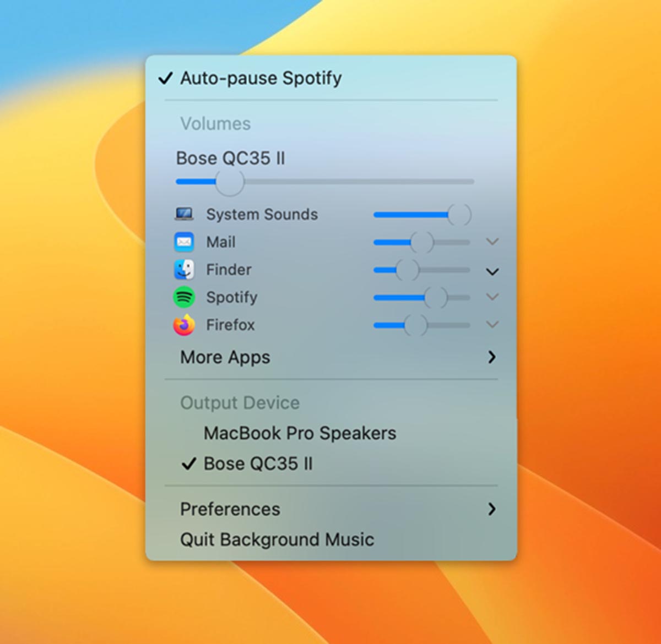The image size is (661, 644).
Task: Click the System Sounds laptop icon
Action: point(184,214)
